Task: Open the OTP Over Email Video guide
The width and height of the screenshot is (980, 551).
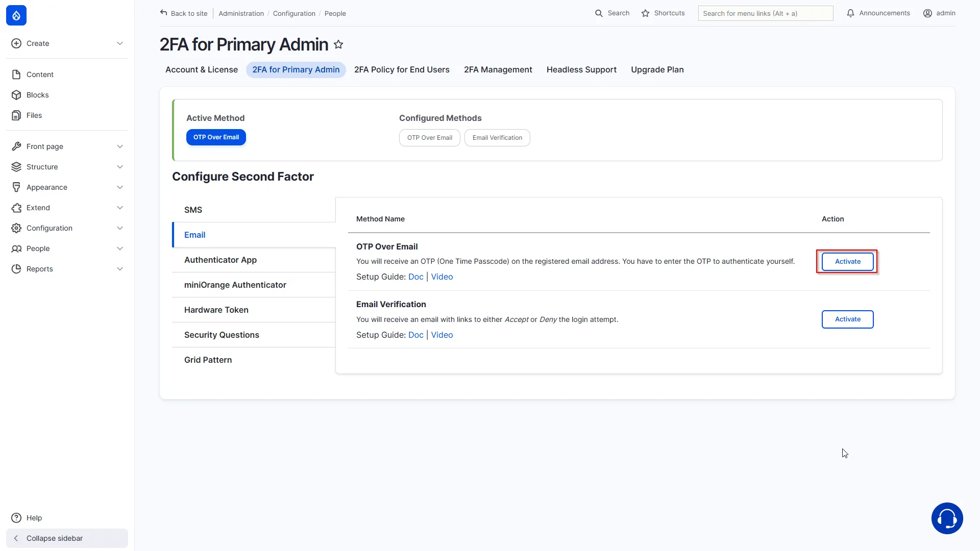Action: pyautogui.click(x=442, y=277)
